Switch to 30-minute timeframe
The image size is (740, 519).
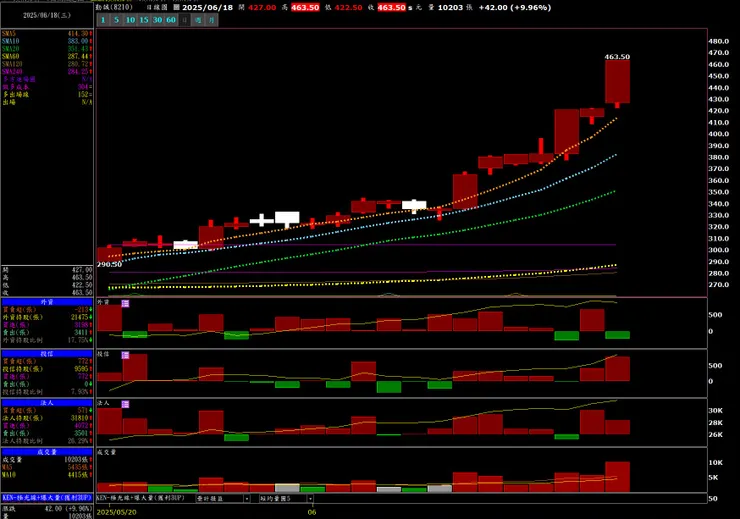coord(158,20)
